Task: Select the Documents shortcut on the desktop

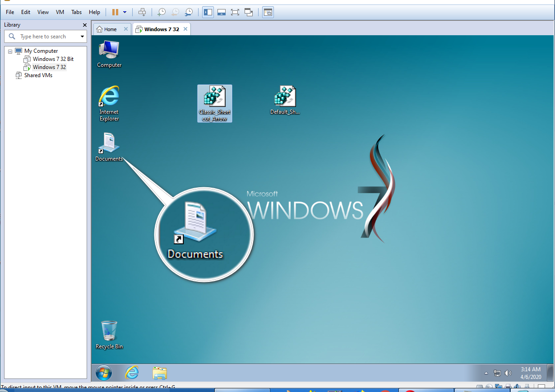Action: tap(109, 147)
